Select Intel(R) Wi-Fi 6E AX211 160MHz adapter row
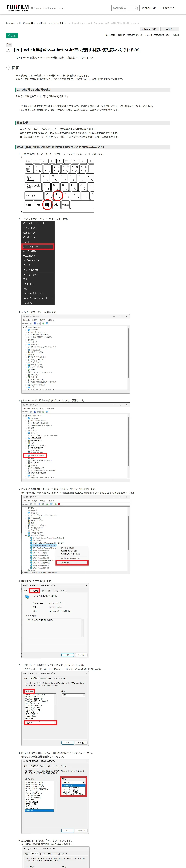Screen dimensions: 186x868 [x=44, y=545]
